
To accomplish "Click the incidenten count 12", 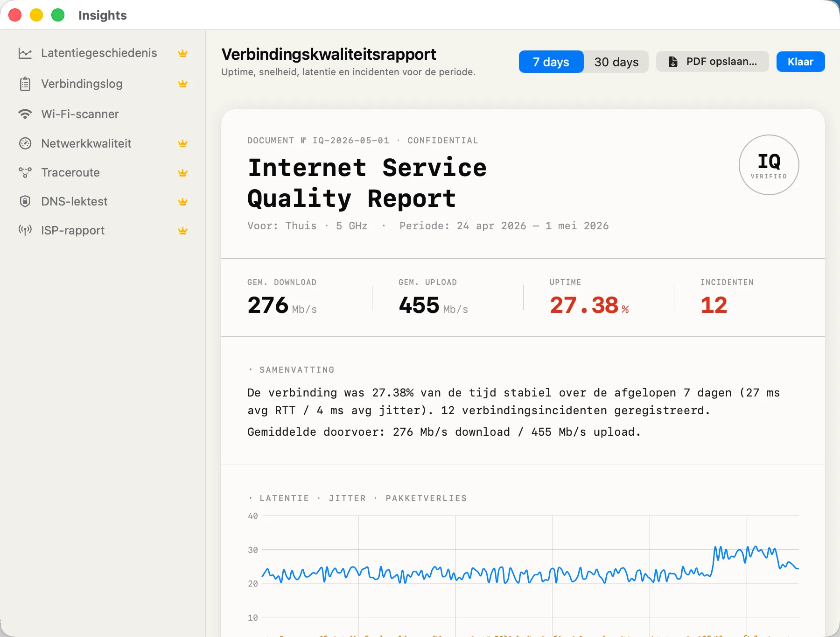I will click(x=714, y=305).
